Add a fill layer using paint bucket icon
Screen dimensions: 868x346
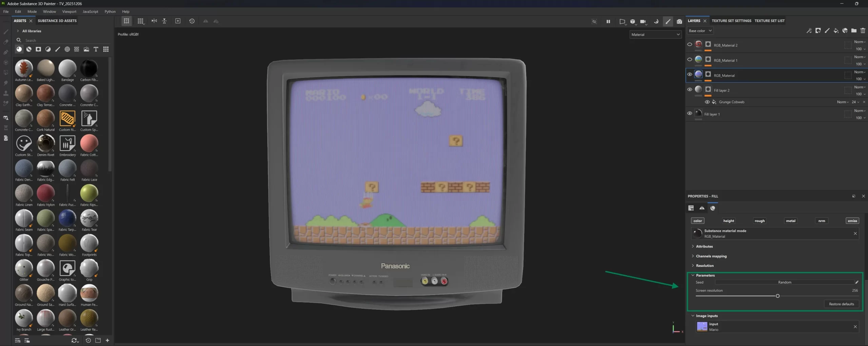[x=836, y=31]
